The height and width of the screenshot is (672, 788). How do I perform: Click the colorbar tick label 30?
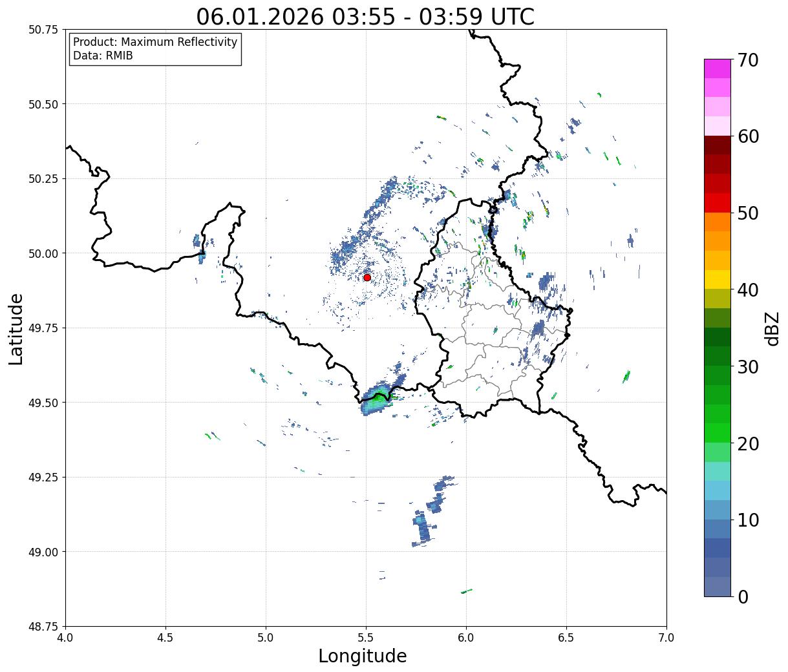pos(748,367)
